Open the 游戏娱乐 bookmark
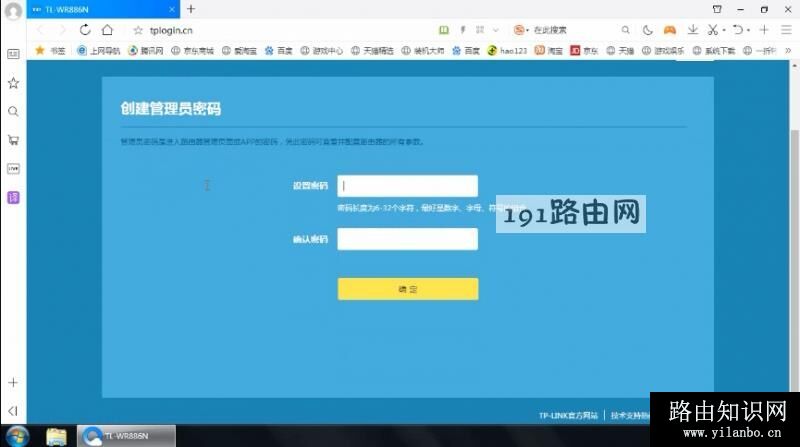This screenshot has height=447, width=800. point(663,51)
